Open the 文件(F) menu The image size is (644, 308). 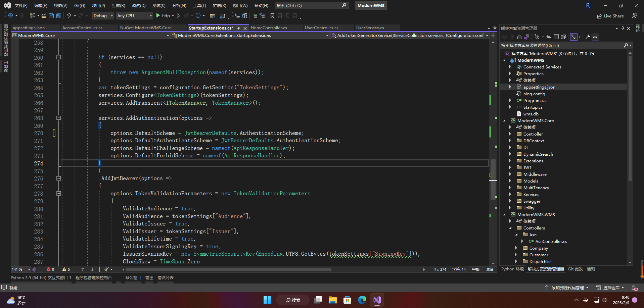21,6
